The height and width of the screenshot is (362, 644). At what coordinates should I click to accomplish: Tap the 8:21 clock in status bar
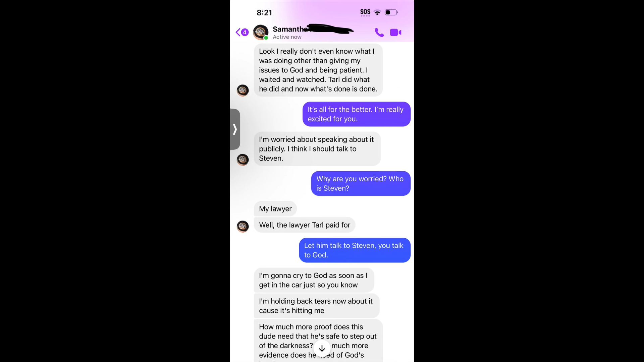tap(264, 13)
